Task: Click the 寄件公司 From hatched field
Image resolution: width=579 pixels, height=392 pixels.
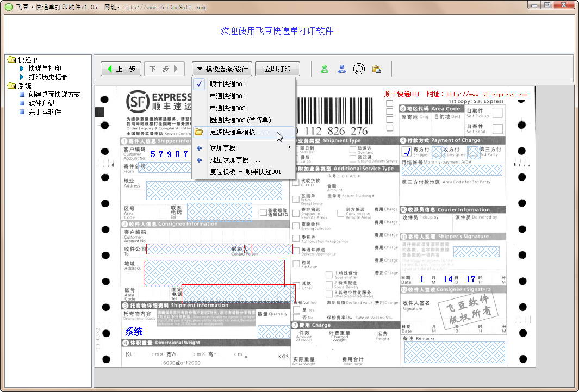Action: pos(164,167)
